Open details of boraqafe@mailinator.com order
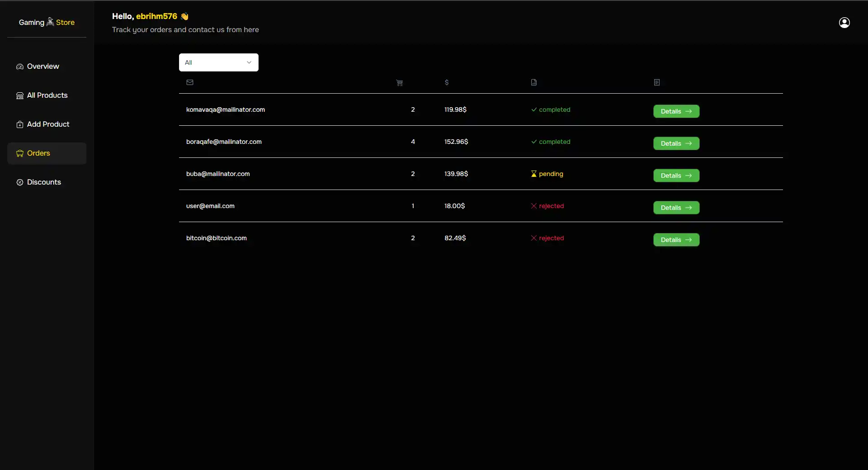The height and width of the screenshot is (470, 868). point(676,143)
